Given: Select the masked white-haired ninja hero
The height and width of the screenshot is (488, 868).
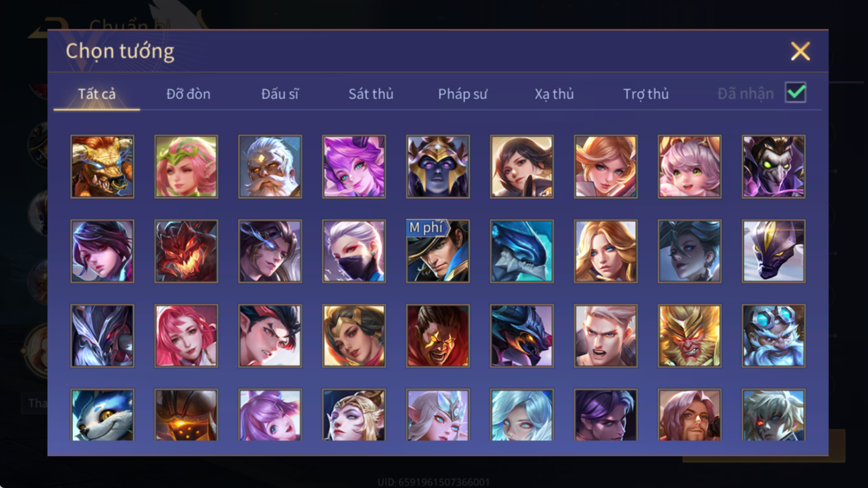Looking at the screenshot, I should 354,251.
